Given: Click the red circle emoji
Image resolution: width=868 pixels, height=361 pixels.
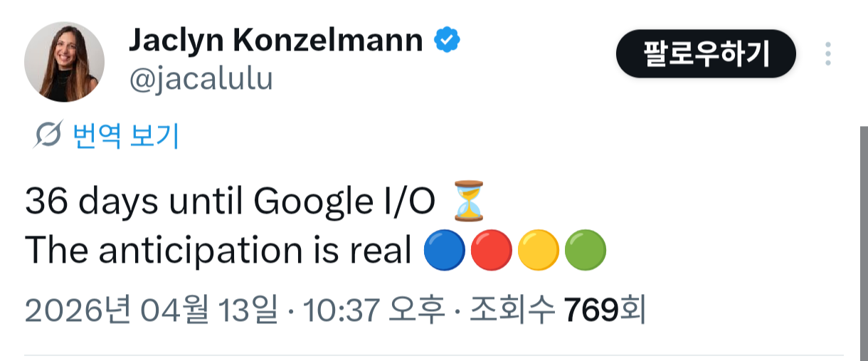Looking at the screenshot, I should point(491,251).
